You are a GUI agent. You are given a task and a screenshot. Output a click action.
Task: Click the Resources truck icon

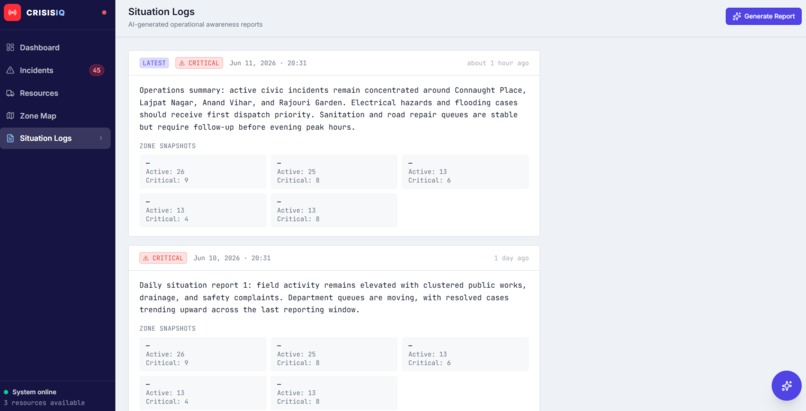point(10,93)
